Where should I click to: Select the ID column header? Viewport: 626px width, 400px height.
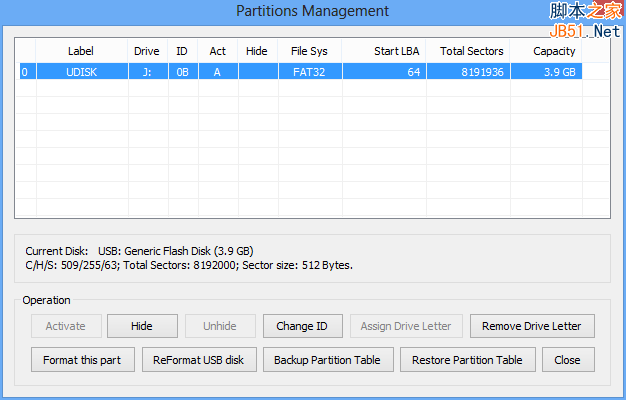181,51
